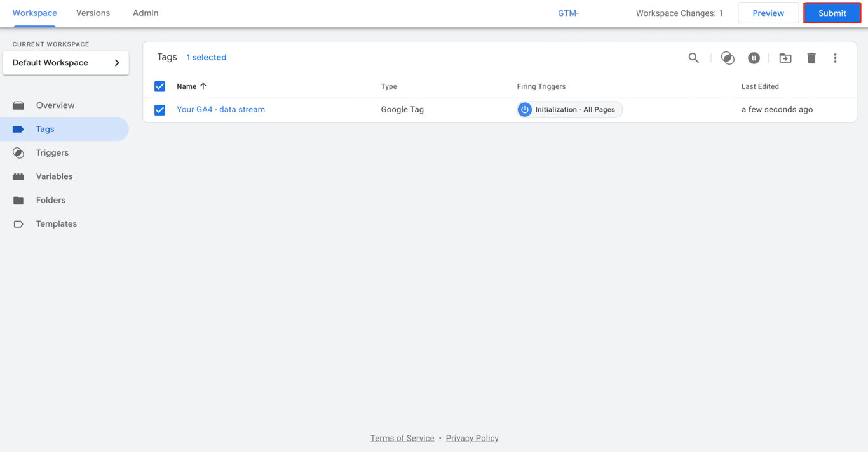Reverse sort order on the Name column
The image size is (868, 452).
191,86
